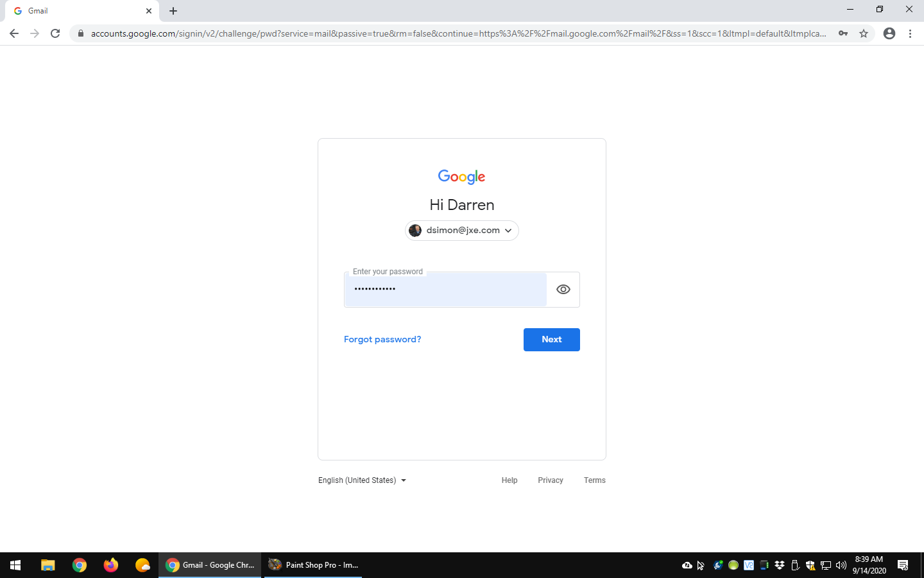Open the clock showing 8:39 AM
Image resolution: width=924 pixels, height=578 pixels.
(x=869, y=565)
